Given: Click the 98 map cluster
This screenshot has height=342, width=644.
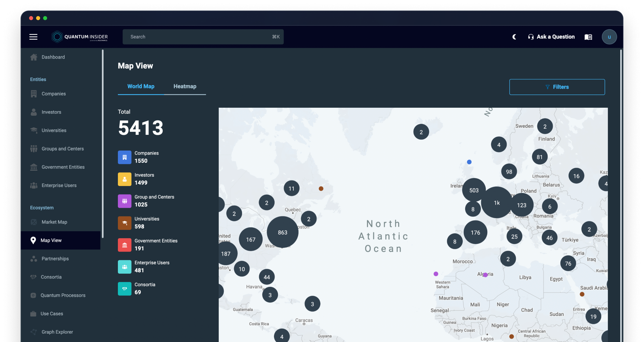Looking at the screenshot, I should [509, 171].
